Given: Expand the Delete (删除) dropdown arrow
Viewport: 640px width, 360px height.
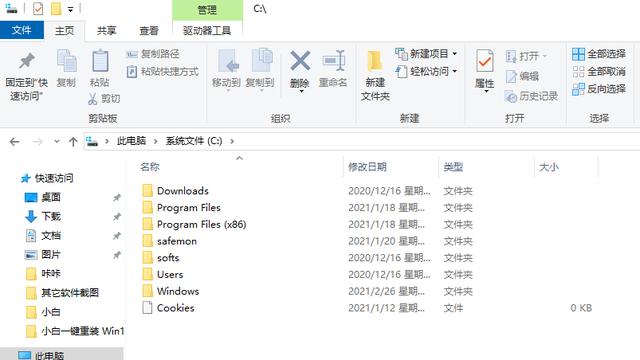Looking at the screenshot, I should tap(301, 91).
